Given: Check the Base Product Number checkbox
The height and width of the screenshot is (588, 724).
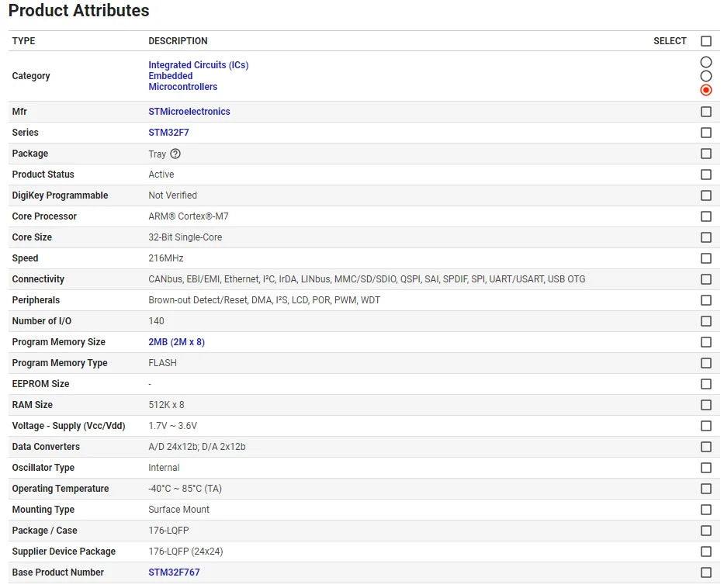Looking at the screenshot, I should tap(705, 572).
